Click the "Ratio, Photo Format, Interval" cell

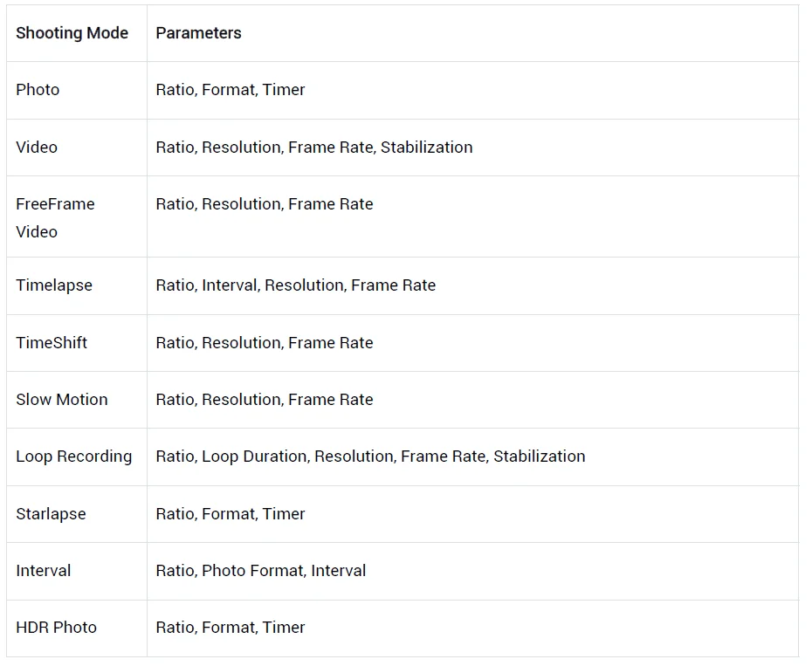click(260, 570)
